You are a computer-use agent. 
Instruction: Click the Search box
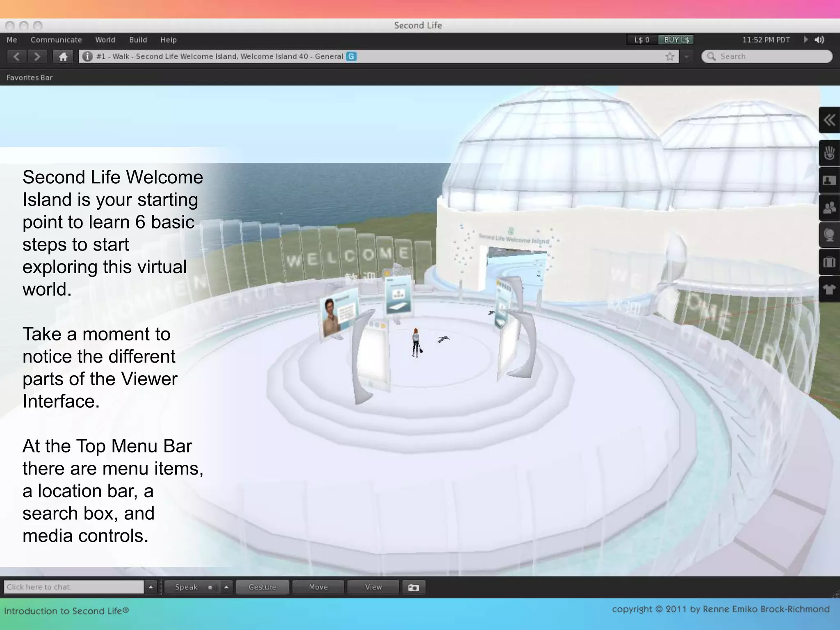(767, 56)
